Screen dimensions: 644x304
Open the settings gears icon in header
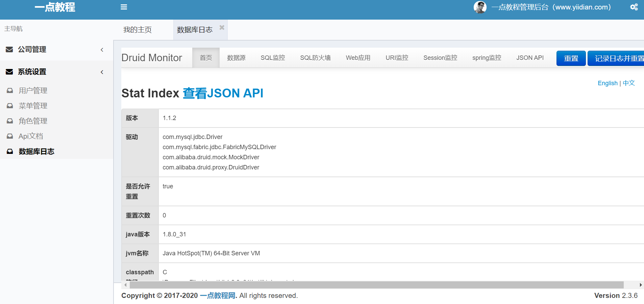click(x=634, y=7)
